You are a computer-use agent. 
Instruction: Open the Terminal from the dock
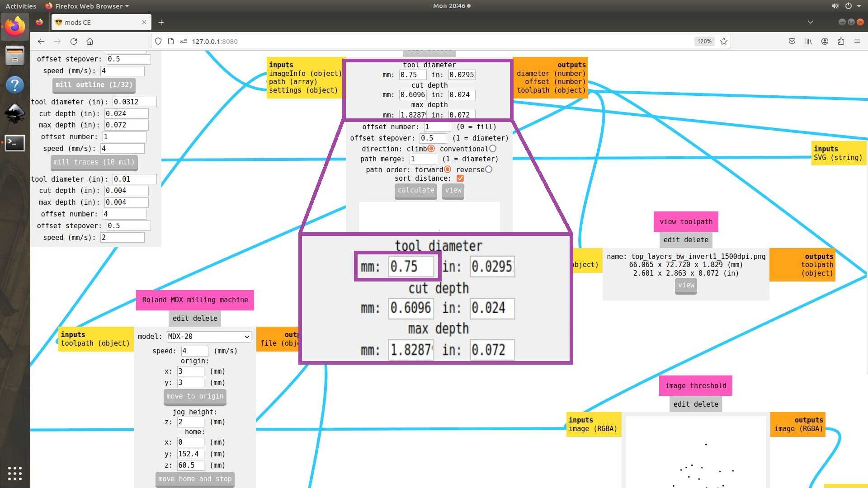coord(14,143)
